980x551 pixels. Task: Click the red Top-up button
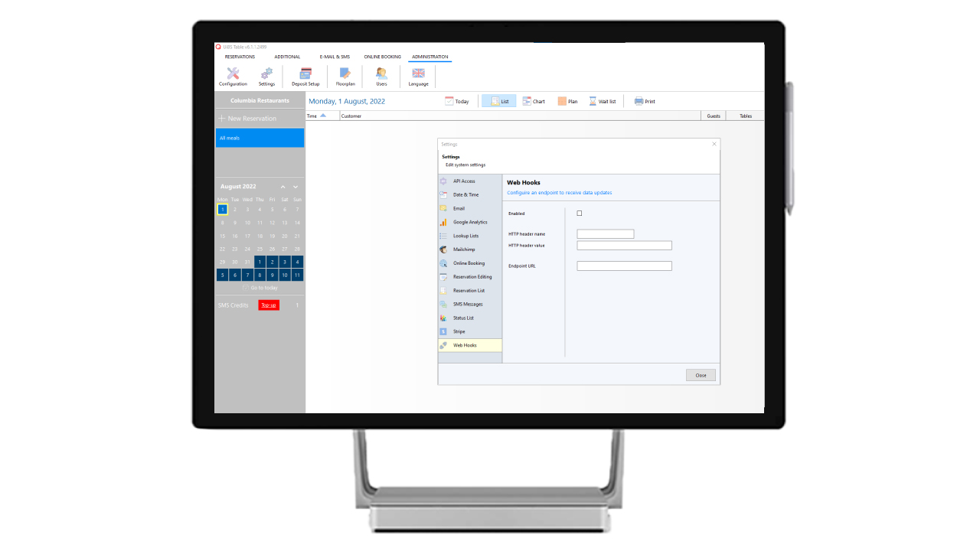(269, 305)
